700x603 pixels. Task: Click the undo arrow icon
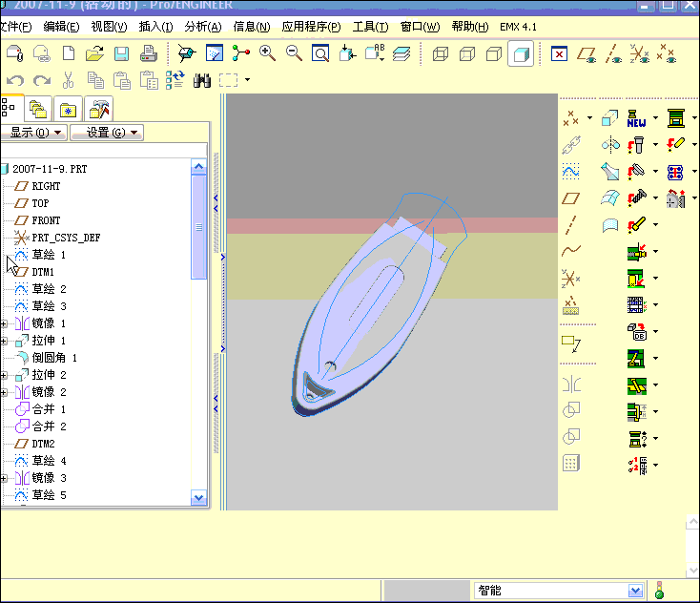coord(15,80)
